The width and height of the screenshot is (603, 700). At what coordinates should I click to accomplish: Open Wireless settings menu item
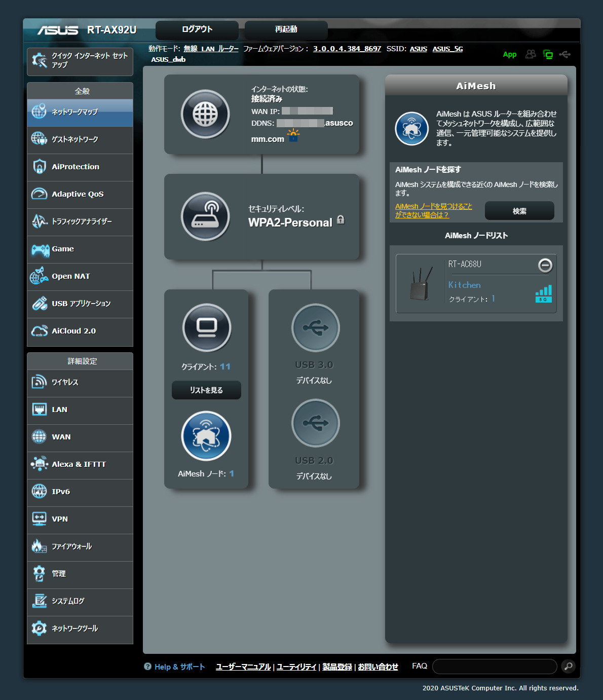[x=80, y=382]
